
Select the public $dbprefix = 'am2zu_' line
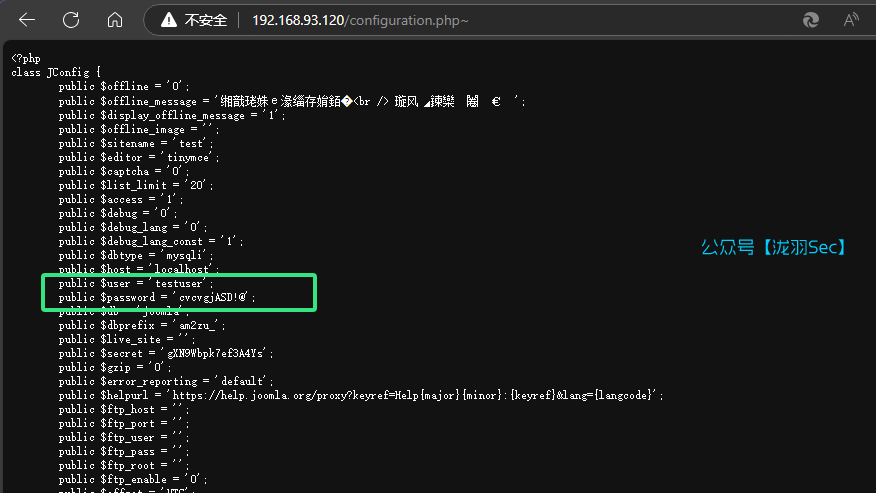pos(142,325)
